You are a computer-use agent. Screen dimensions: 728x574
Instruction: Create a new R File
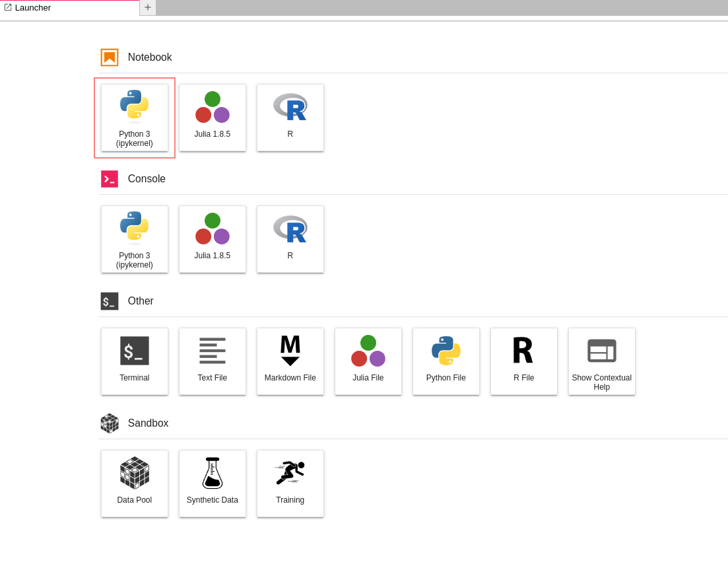pyautogui.click(x=524, y=361)
